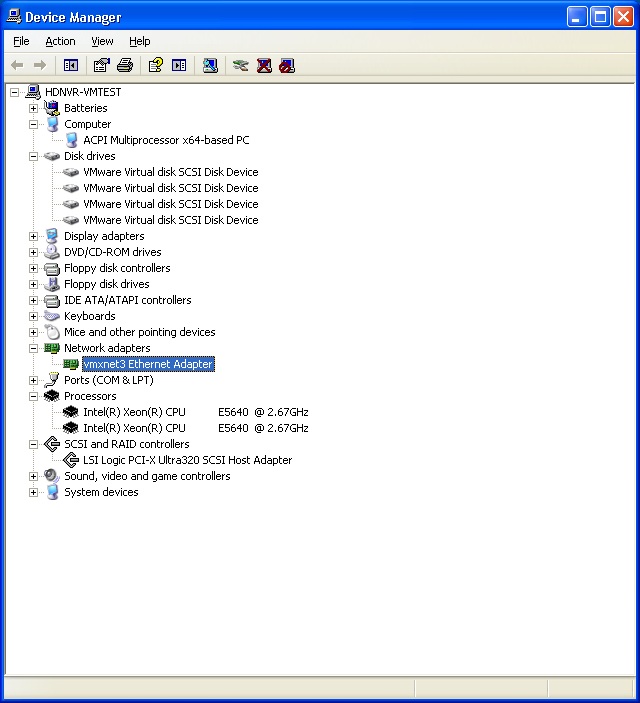Select the Floppy disk drives icon
This screenshot has height=703, width=640.
coord(52,284)
